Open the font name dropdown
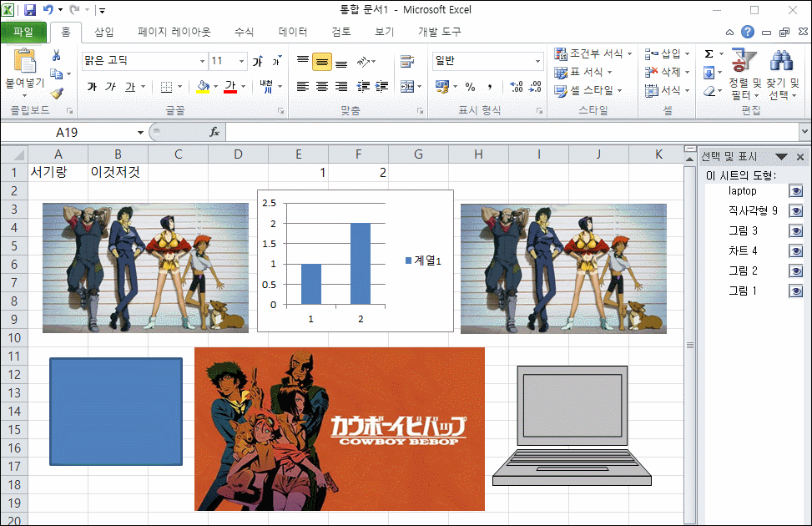 (x=202, y=61)
